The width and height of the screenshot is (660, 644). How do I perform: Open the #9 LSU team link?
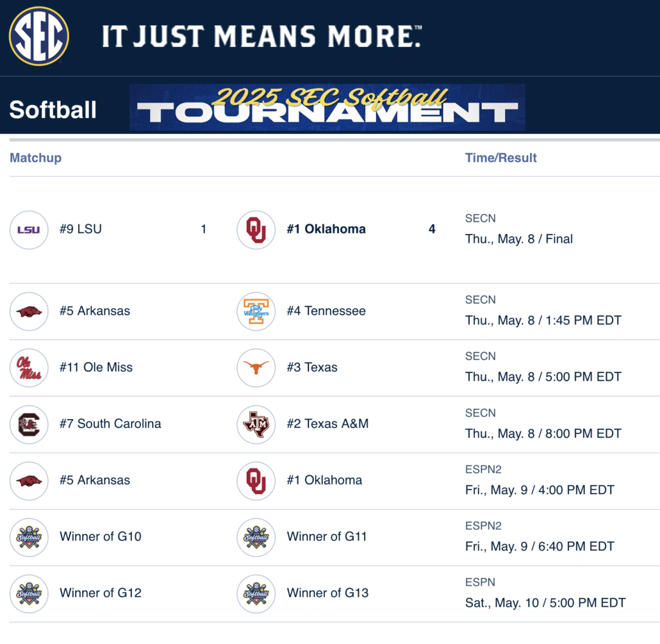[x=80, y=229]
